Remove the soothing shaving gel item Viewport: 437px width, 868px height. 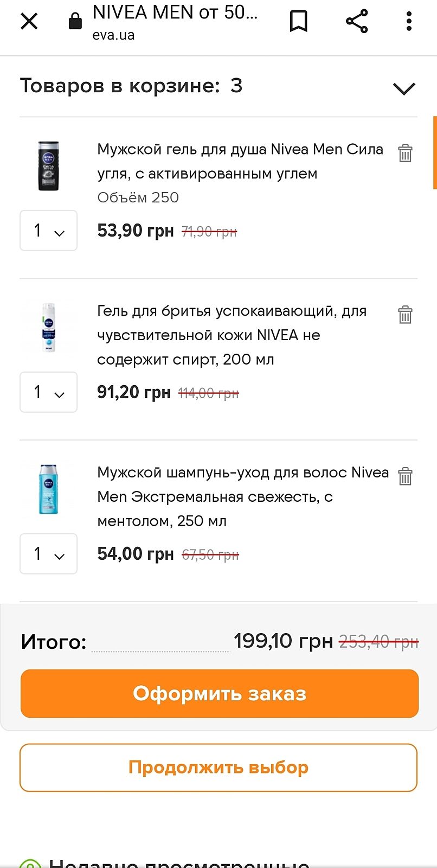click(405, 315)
